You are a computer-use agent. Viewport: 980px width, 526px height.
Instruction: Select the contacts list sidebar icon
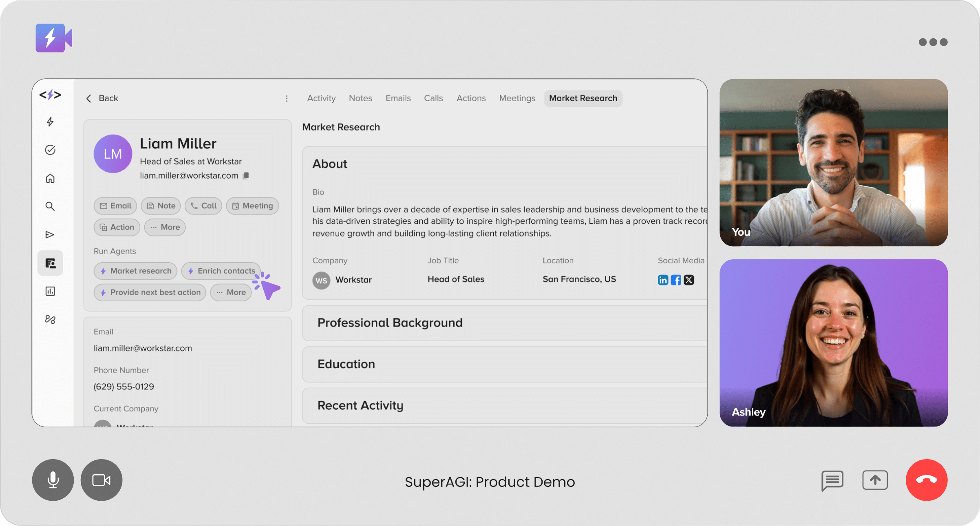point(50,263)
